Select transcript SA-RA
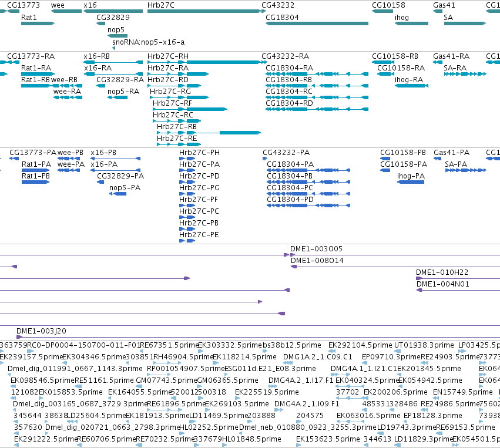Screen dimensions: 500x448 455,68
